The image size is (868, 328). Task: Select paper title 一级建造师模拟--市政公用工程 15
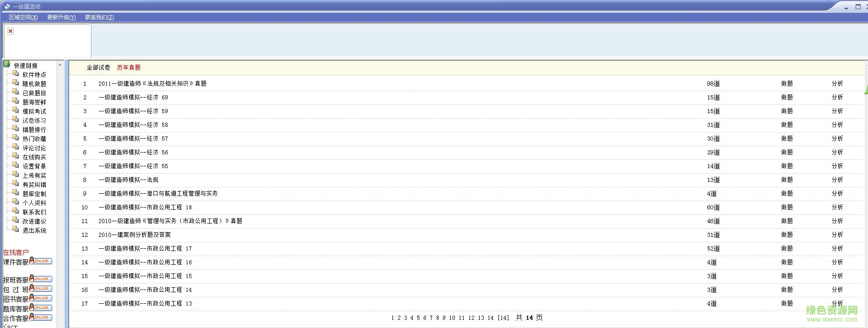pyautogui.click(x=145, y=276)
